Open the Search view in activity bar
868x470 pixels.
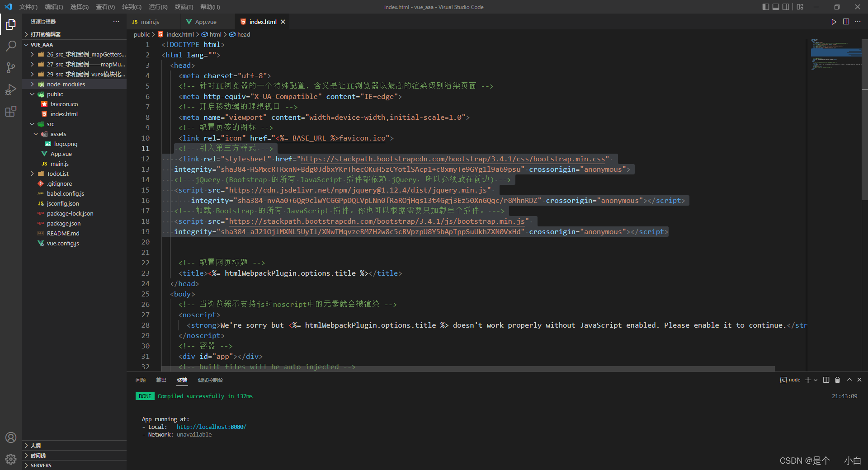(11, 46)
